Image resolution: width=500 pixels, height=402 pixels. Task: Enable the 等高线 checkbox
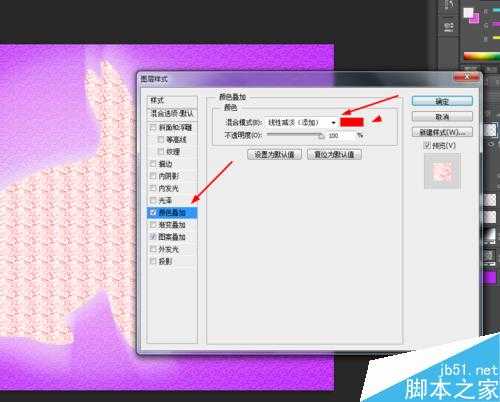coord(161,139)
